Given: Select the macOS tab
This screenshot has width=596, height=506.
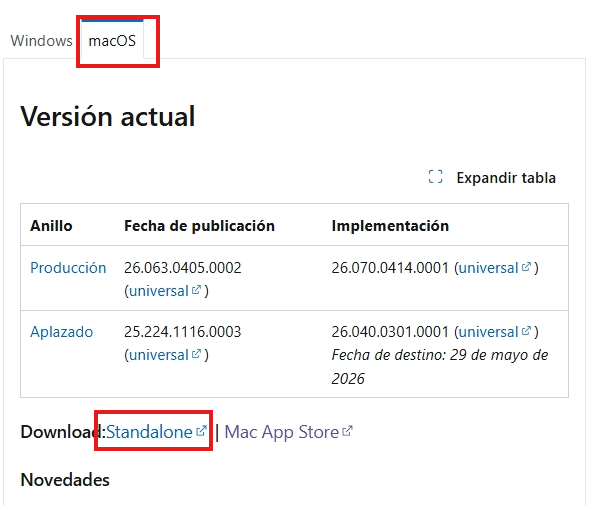Looking at the screenshot, I should (x=112, y=41).
